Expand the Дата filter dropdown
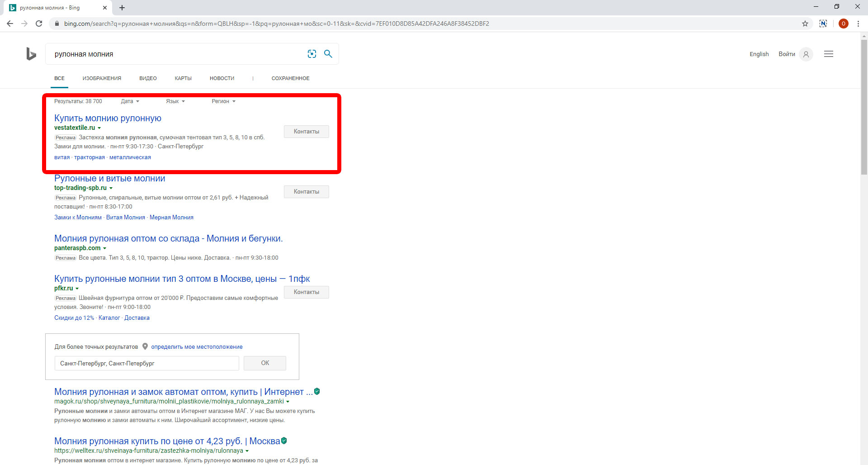Viewport: 868px width, 465px height. pyautogui.click(x=130, y=101)
